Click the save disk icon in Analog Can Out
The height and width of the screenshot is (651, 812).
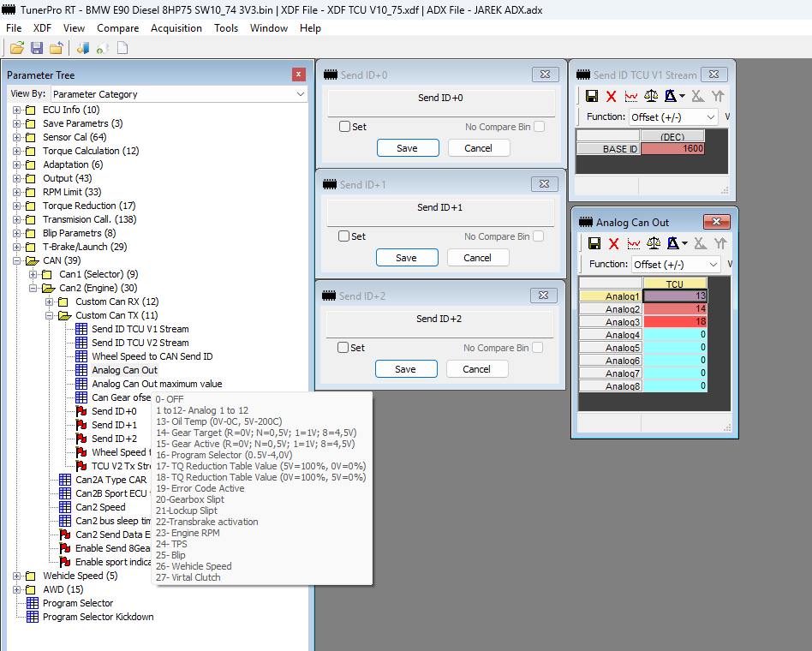pyautogui.click(x=593, y=243)
